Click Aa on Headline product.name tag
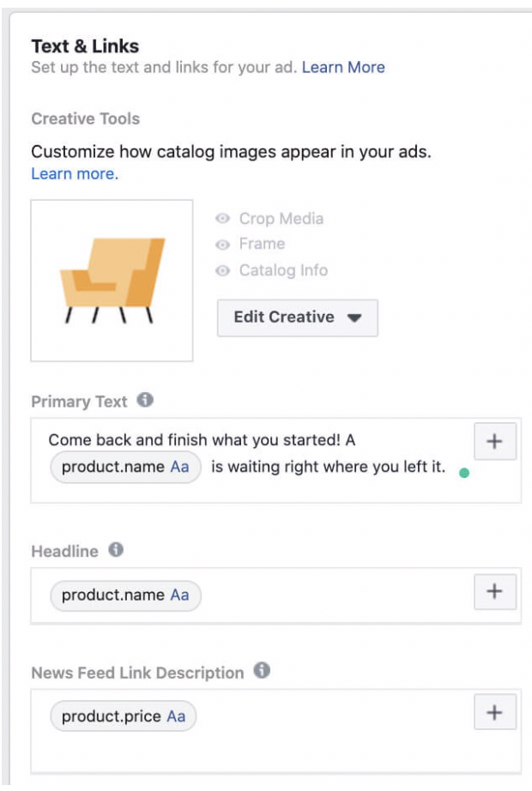 [179, 595]
